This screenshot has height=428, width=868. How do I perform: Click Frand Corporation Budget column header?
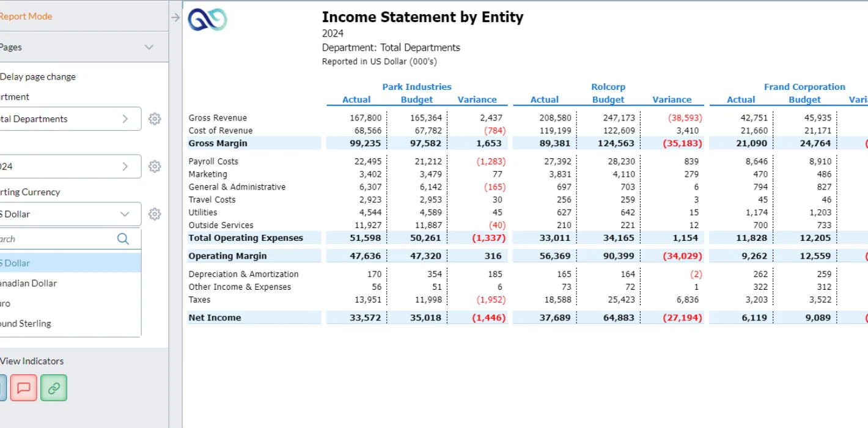804,100
